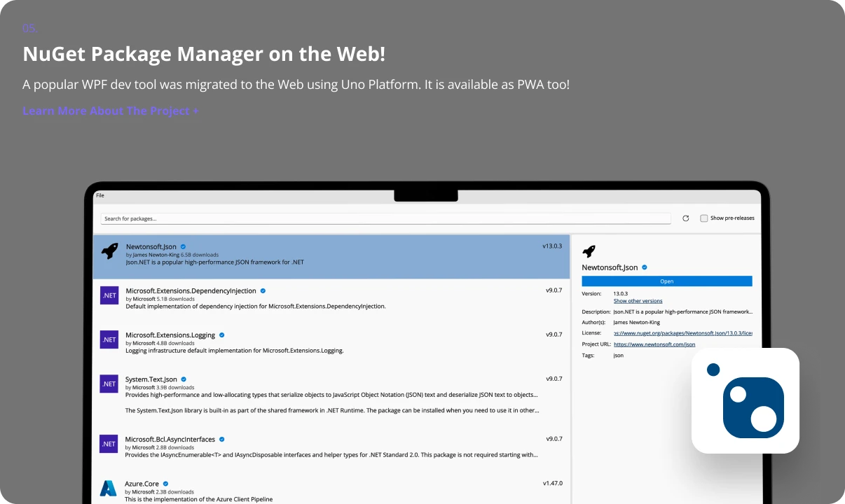
Task: Click the verified badge next to Newtonsoft.Json in the details panel
Action: point(645,267)
